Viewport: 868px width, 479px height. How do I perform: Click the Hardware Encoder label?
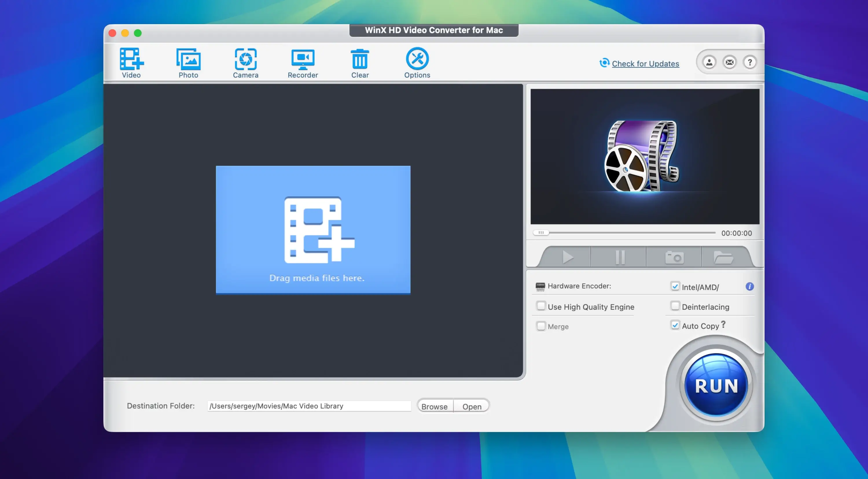click(x=579, y=286)
